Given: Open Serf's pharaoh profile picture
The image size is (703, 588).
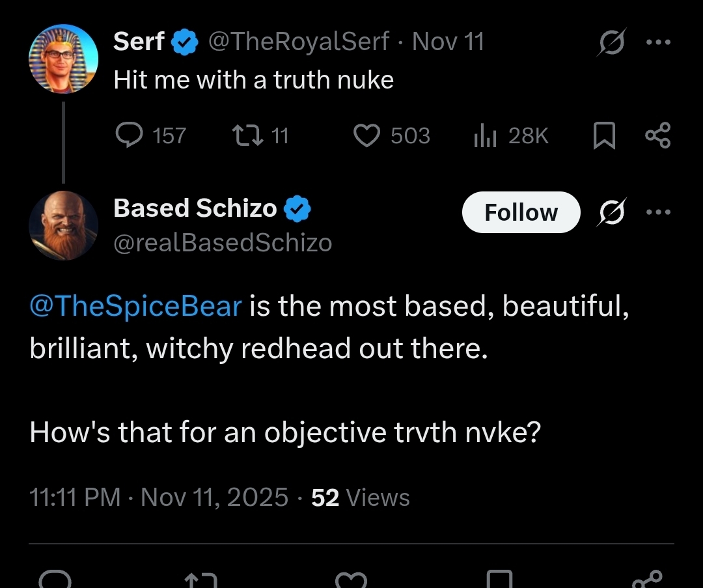Looking at the screenshot, I should point(63,59).
